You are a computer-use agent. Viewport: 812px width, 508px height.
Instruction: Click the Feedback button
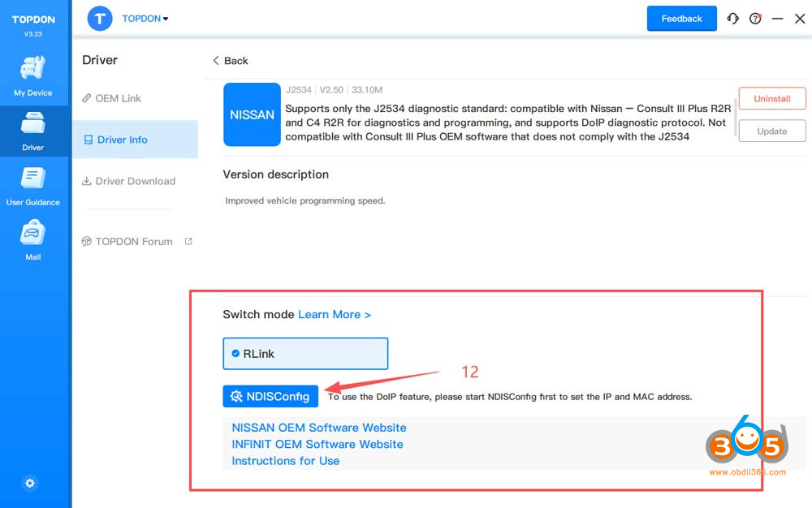point(681,19)
